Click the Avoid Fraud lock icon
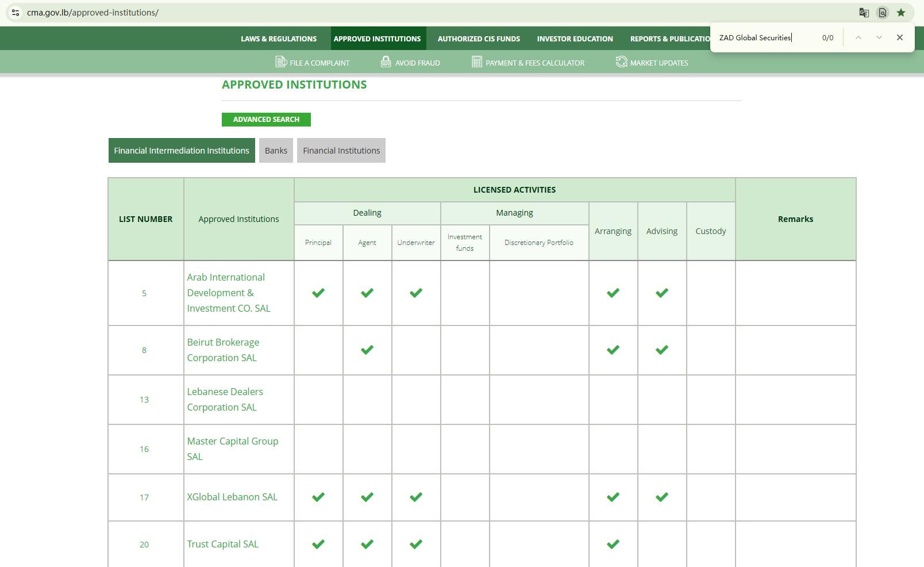Viewport: 924px width, 567px height. [x=386, y=62]
